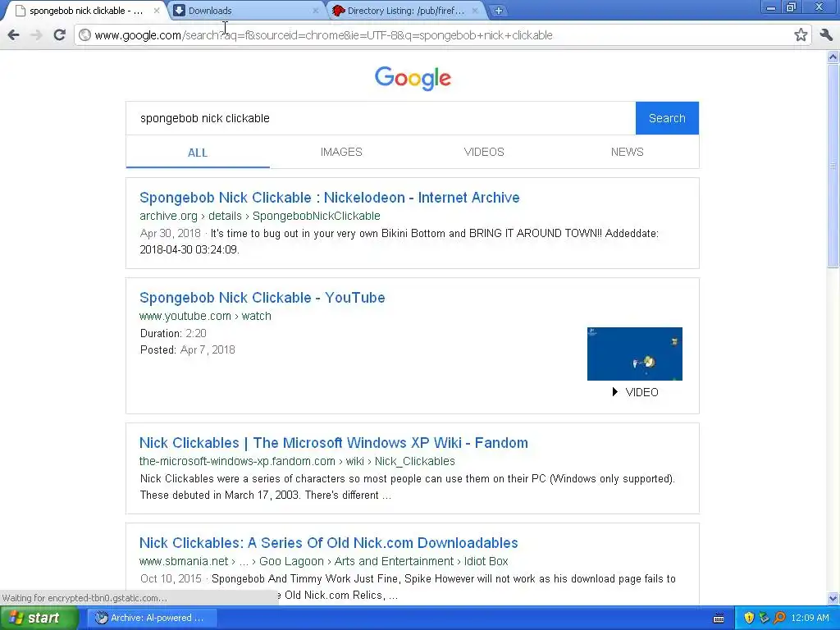
Task: Open Nick Clickables Old Nick.com Downloadables result
Action: point(328,543)
